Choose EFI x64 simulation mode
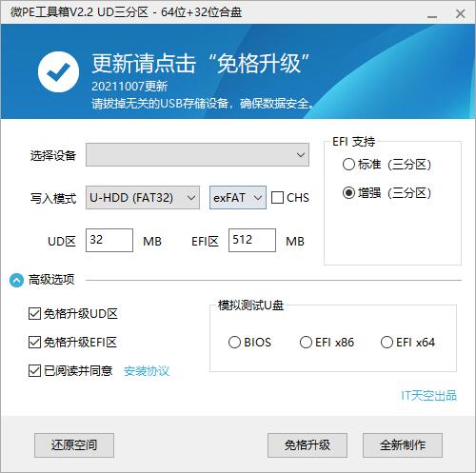Image resolution: width=476 pixels, height=473 pixels. coord(387,343)
